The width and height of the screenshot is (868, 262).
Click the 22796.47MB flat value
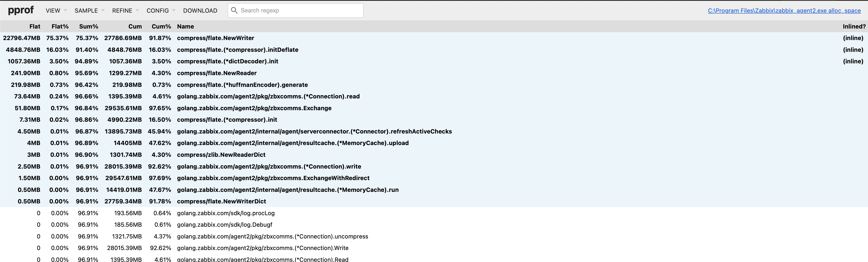[x=21, y=38]
